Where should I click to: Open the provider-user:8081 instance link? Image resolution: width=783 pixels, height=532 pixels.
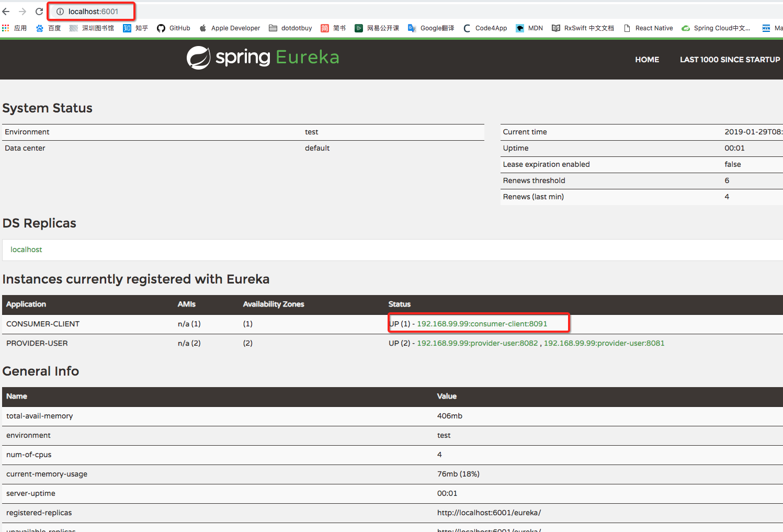604,343
